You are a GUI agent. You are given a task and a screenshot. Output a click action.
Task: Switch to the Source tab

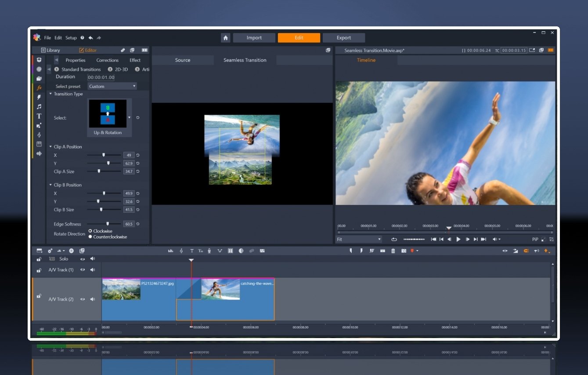point(183,60)
